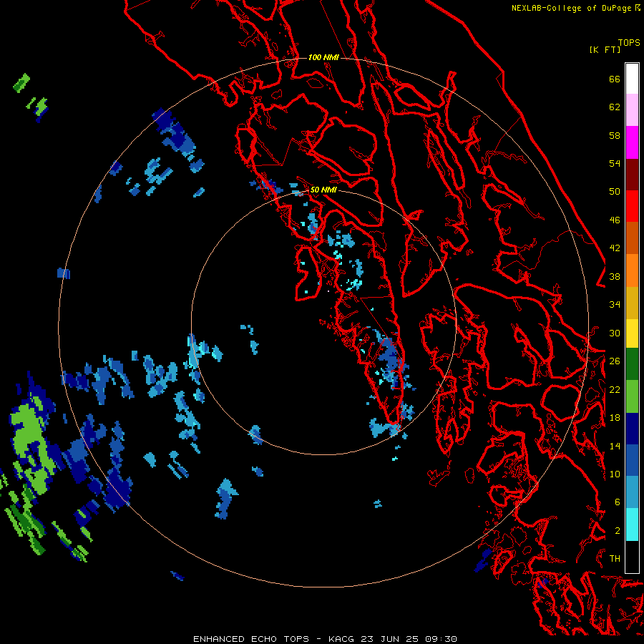
Task: Click the "ENHANCED ECHO TOPS" title text
Action: click(x=251, y=639)
